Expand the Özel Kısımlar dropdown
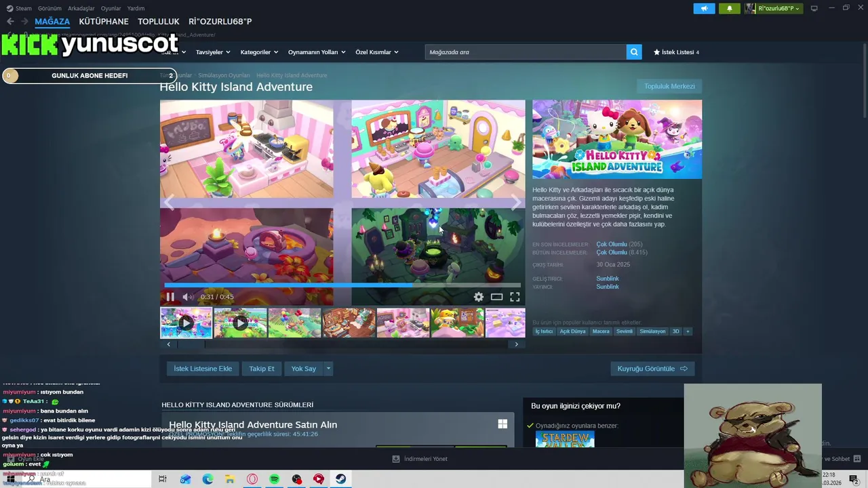Viewport: 868px width, 488px height. click(x=377, y=52)
